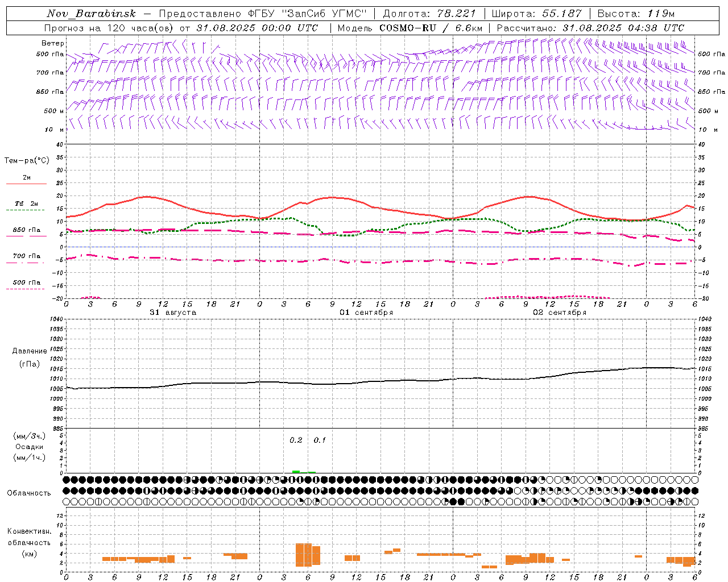Click the 'Td 2м' dew point legend entry
728x582 pixels.
point(27,203)
